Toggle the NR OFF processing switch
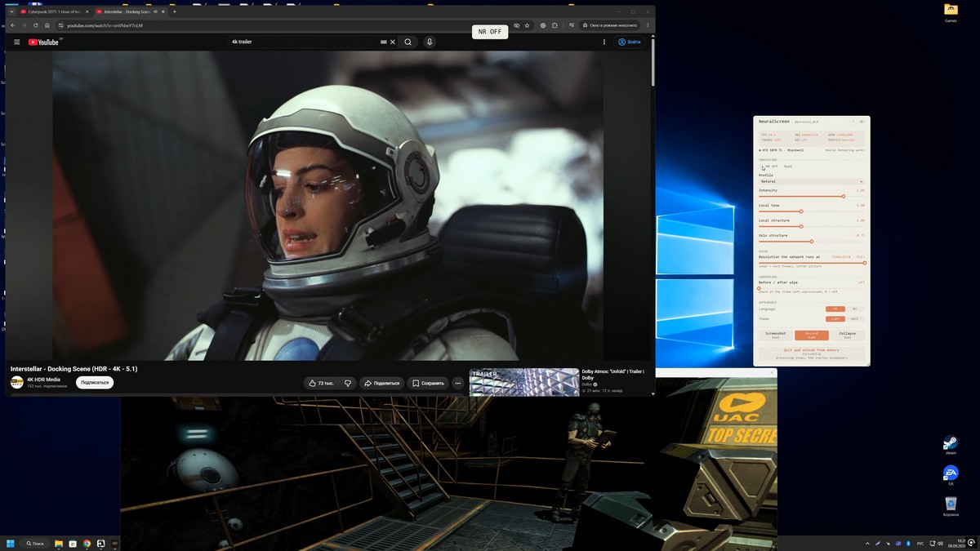The height and width of the screenshot is (551, 980). click(x=768, y=167)
